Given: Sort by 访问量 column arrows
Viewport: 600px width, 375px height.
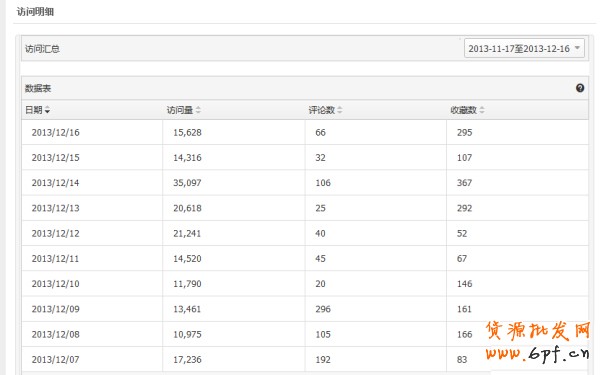Looking at the screenshot, I should 198,110.
